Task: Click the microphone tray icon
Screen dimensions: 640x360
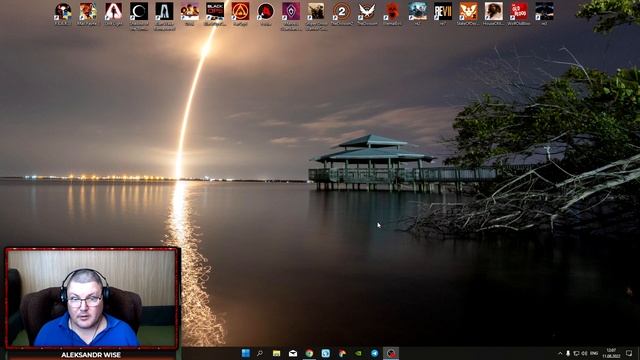Action: pyautogui.click(x=568, y=353)
